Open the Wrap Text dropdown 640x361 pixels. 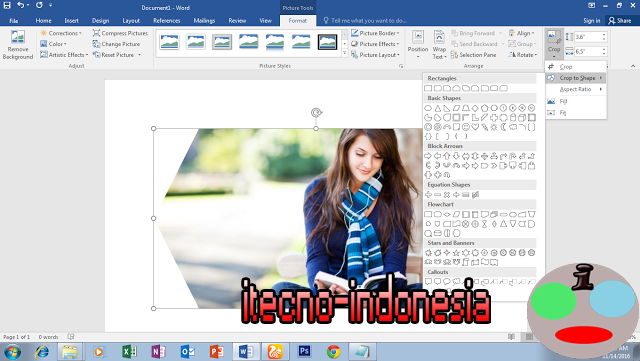[439, 45]
